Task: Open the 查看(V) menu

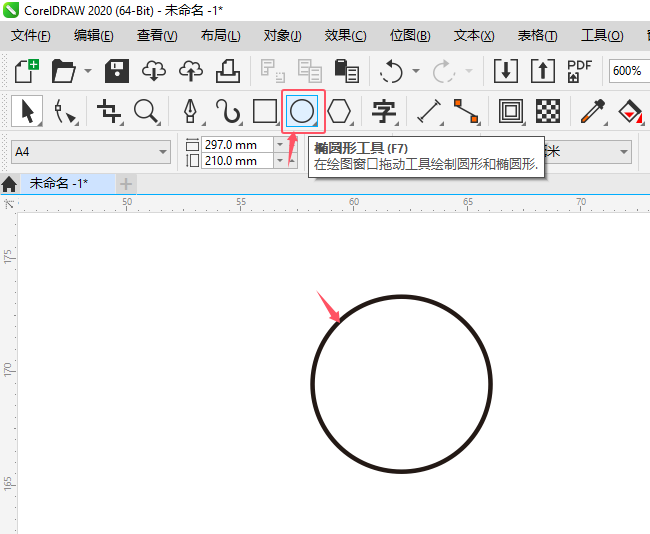Action: coord(157,36)
